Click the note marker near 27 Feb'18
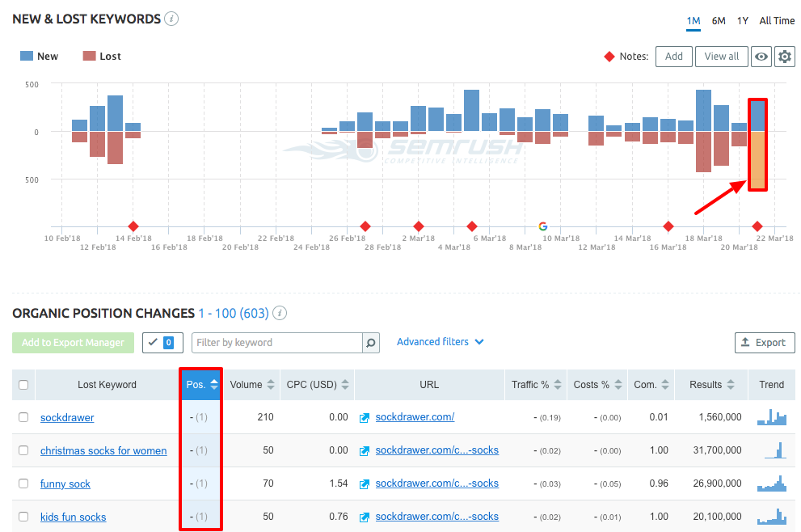 coord(365,226)
